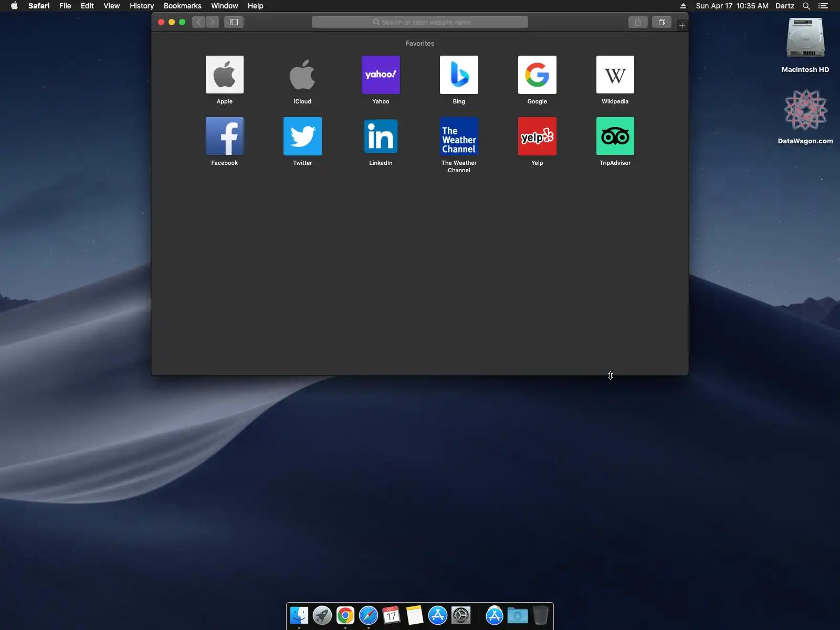Click the Safari compass icon in Dock
The width and height of the screenshot is (840, 630).
point(369,615)
